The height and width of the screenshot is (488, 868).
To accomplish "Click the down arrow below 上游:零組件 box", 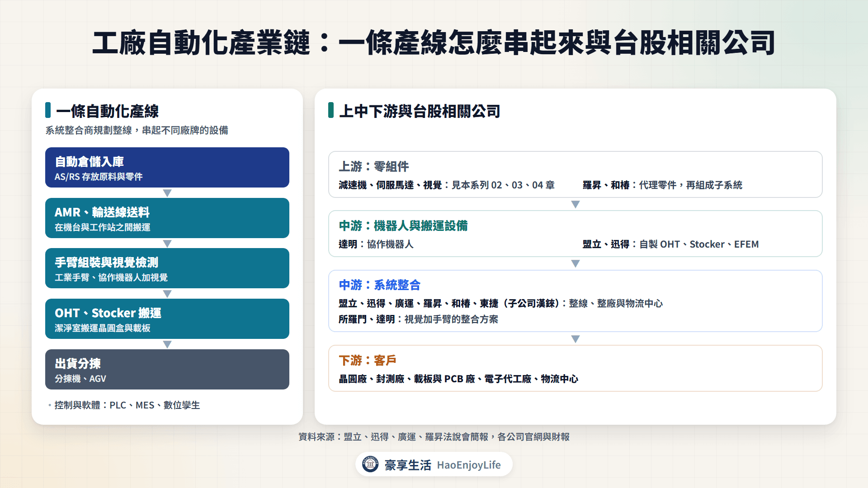I will (576, 204).
